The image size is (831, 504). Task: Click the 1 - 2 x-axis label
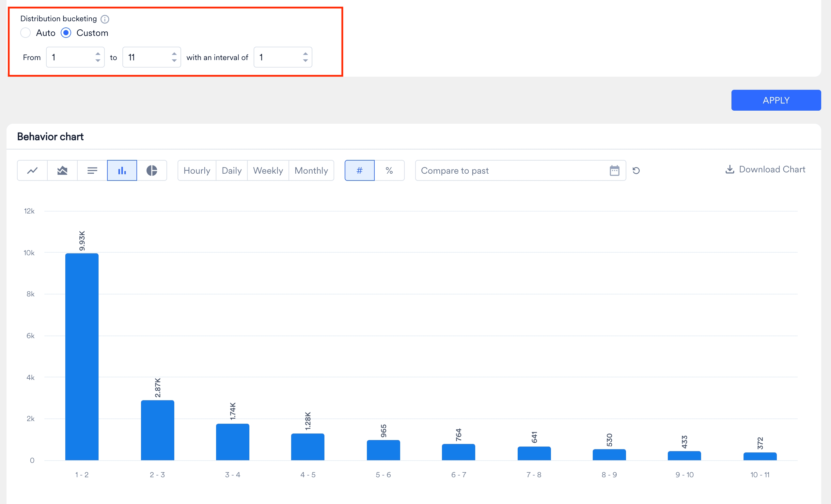coord(82,475)
